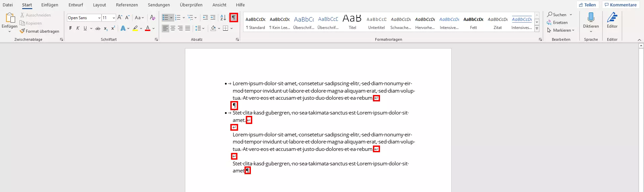Open the Datei menu
Image resolution: width=644 pixels, height=192 pixels.
click(x=8, y=5)
